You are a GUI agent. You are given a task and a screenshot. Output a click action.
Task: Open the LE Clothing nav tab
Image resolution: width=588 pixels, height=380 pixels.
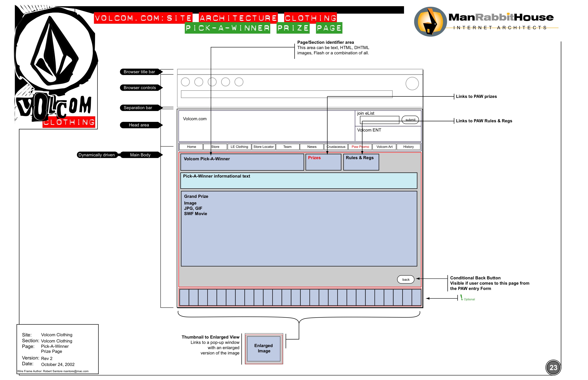coord(239,147)
